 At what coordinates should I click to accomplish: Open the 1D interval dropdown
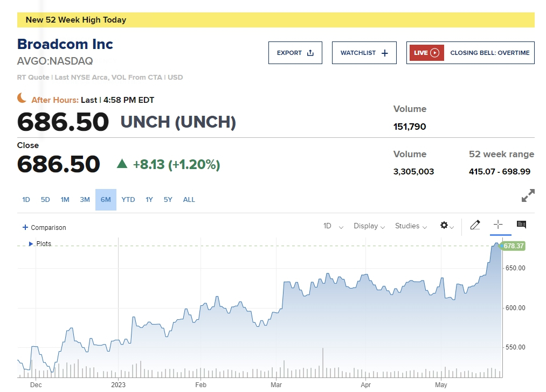coord(333,226)
